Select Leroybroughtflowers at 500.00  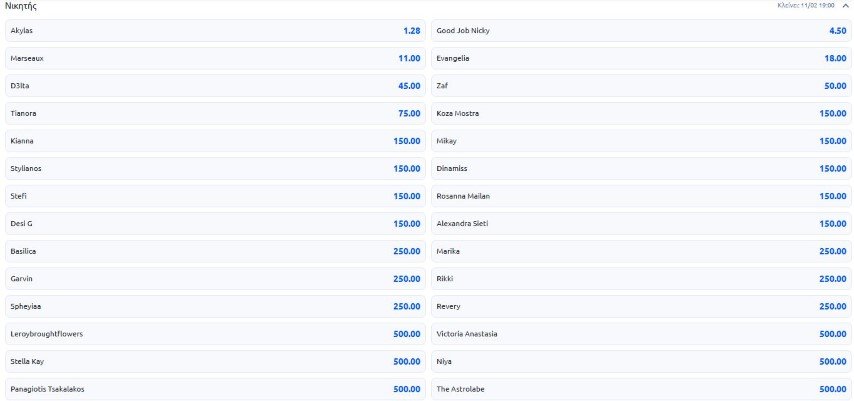[215, 334]
